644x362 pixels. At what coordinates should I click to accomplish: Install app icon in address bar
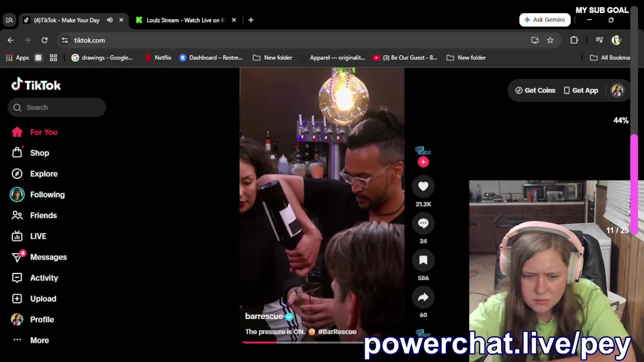535,40
